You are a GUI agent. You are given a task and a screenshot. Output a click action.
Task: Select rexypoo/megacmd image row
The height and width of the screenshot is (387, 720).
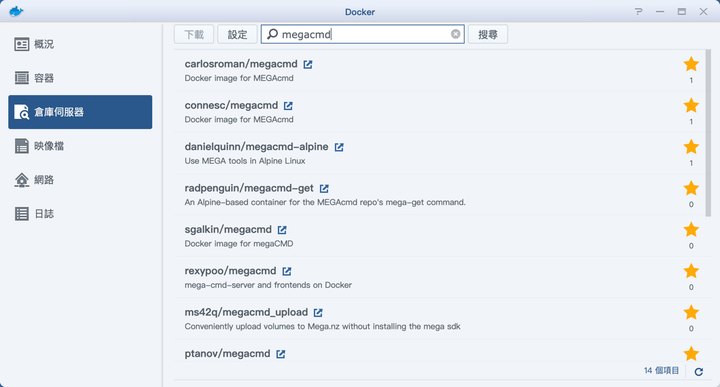click(439, 277)
